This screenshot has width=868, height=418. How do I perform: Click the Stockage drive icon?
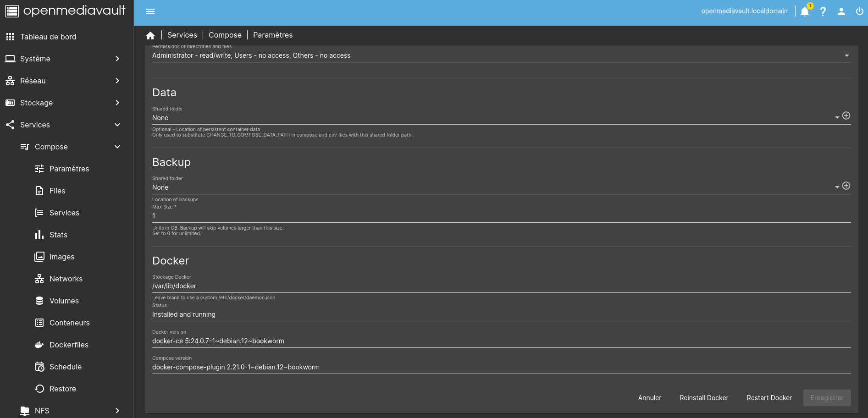click(10, 103)
